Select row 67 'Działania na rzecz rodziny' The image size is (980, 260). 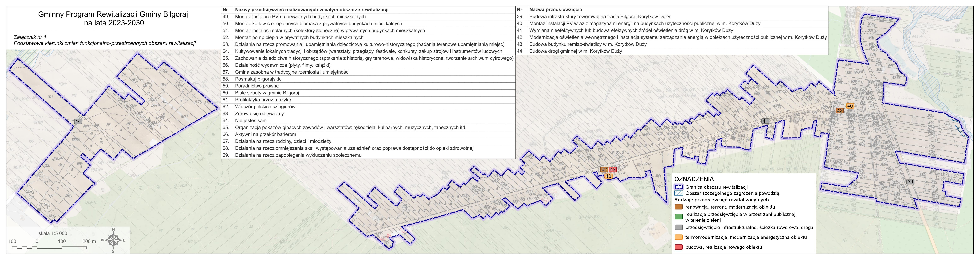point(368,141)
